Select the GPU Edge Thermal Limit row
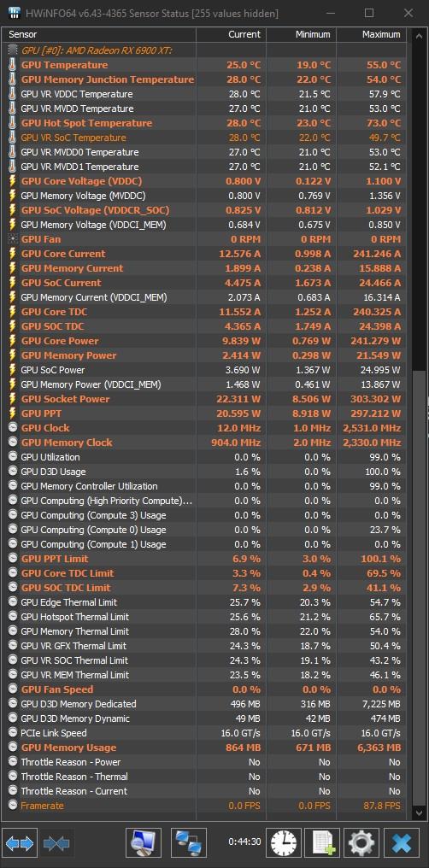This screenshot has height=868, width=429. tap(205, 602)
